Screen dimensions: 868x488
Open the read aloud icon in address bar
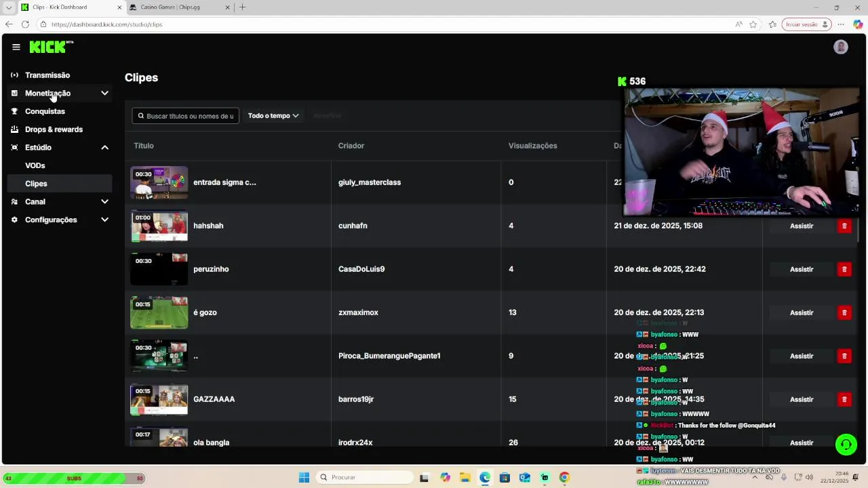(x=738, y=24)
